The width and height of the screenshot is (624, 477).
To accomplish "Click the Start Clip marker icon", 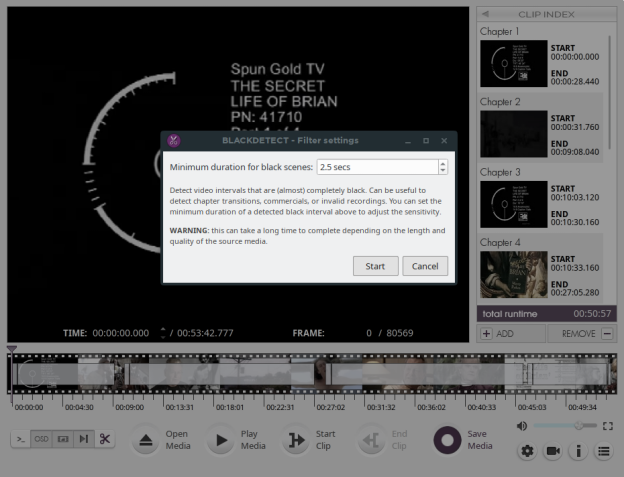I will pyautogui.click(x=296, y=440).
